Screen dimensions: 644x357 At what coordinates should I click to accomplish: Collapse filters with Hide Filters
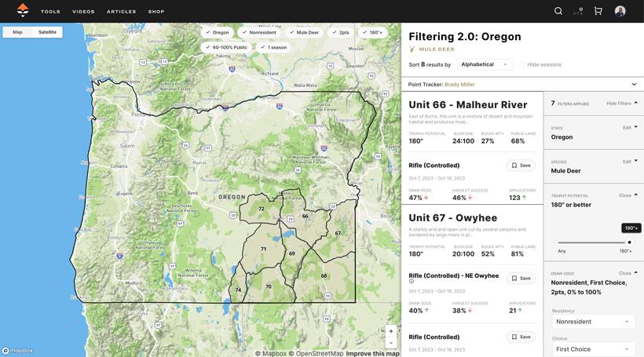click(622, 104)
